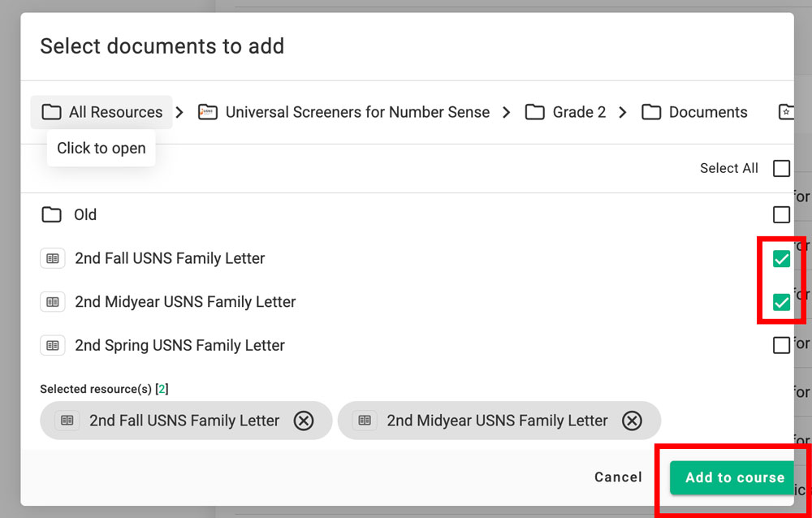
Task: Click chevron after Grade 2 breadcrumb
Action: 623,112
